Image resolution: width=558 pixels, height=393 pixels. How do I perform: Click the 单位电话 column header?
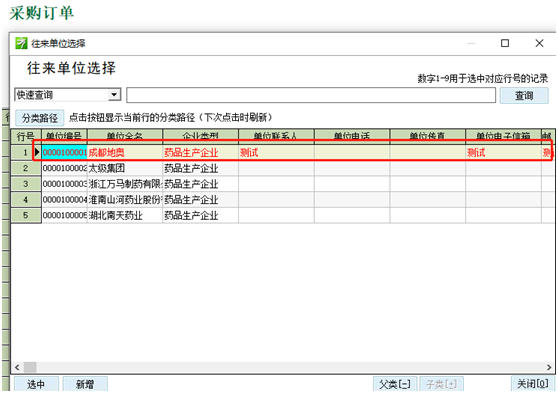[x=352, y=136]
